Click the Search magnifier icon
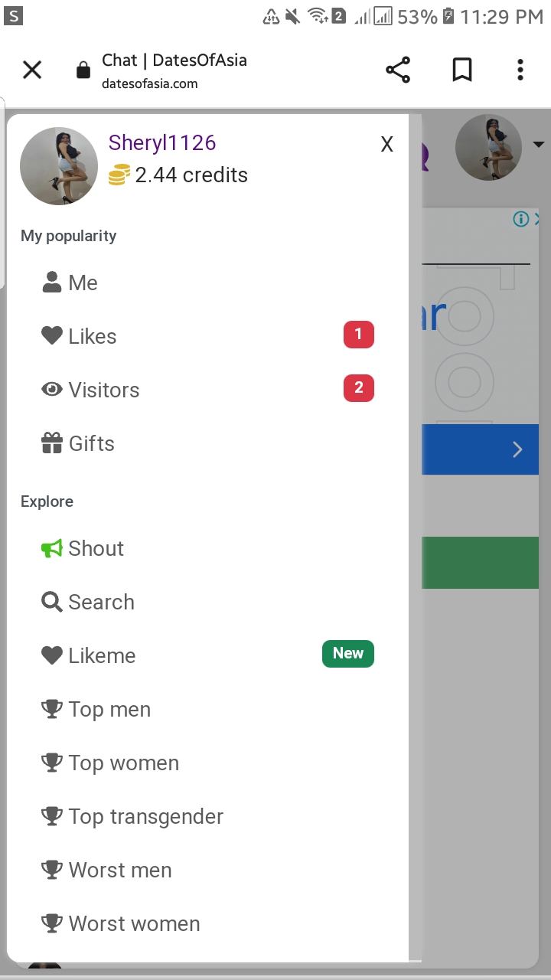Image resolution: width=551 pixels, height=980 pixels. pos(51,602)
